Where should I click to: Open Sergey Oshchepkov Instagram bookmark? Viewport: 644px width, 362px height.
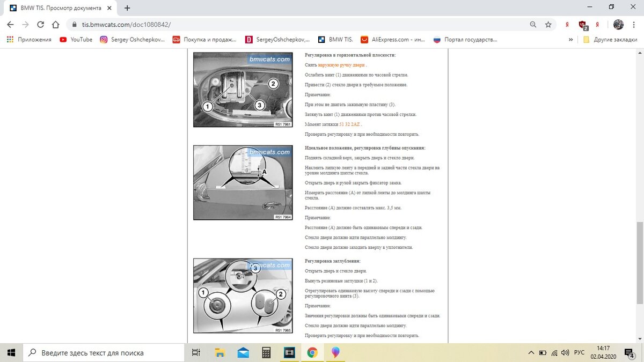coord(133,39)
